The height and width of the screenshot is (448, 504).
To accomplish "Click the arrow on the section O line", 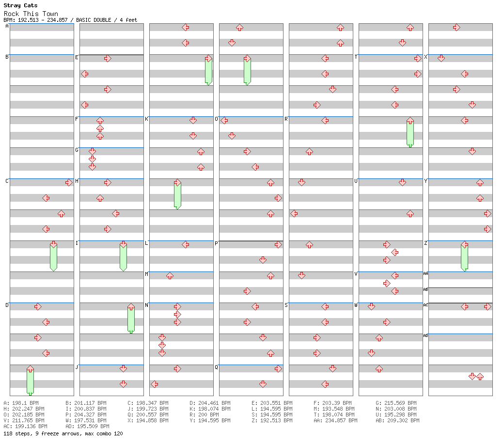I will coord(224,121).
